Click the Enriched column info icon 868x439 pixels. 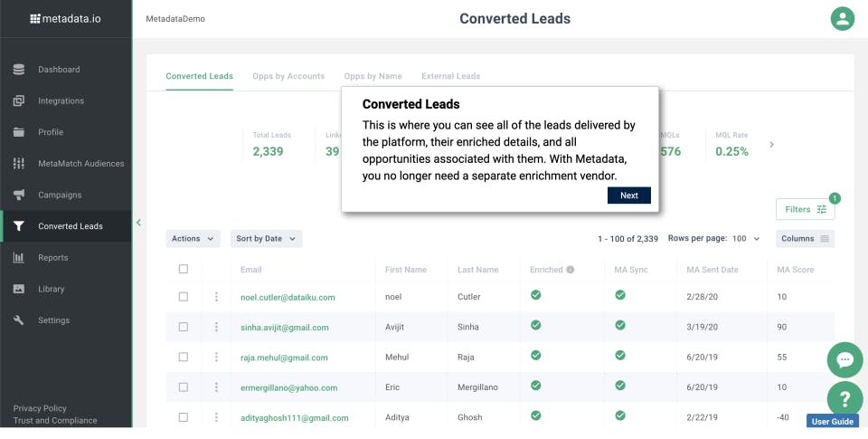571,270
